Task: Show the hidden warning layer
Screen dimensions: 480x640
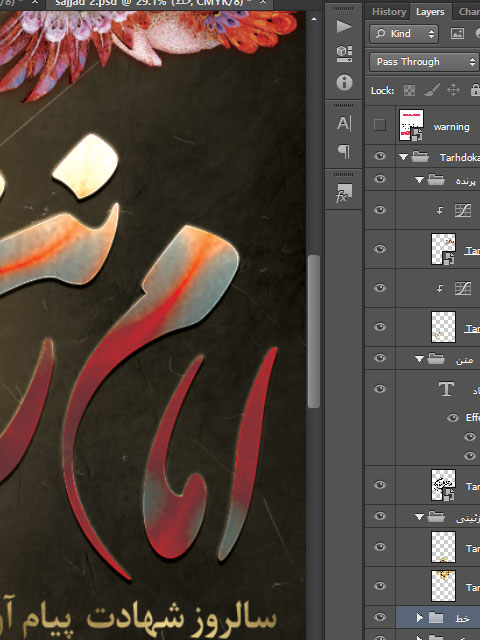Action: [380, 125]
